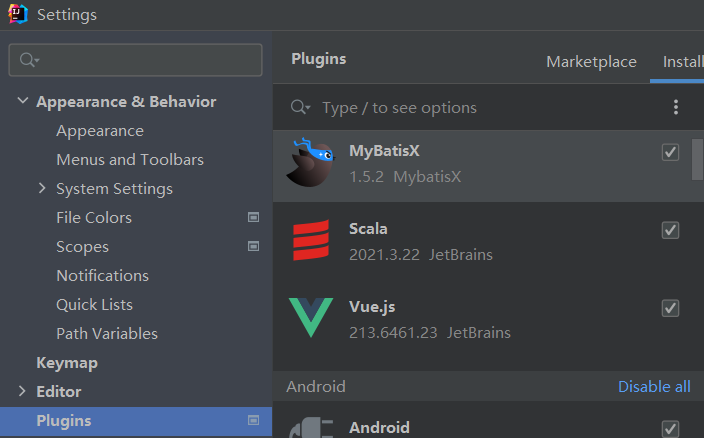
Task: Click the plugin search magnifier icon
Action: pyautogui.click(x=300, y=107)
